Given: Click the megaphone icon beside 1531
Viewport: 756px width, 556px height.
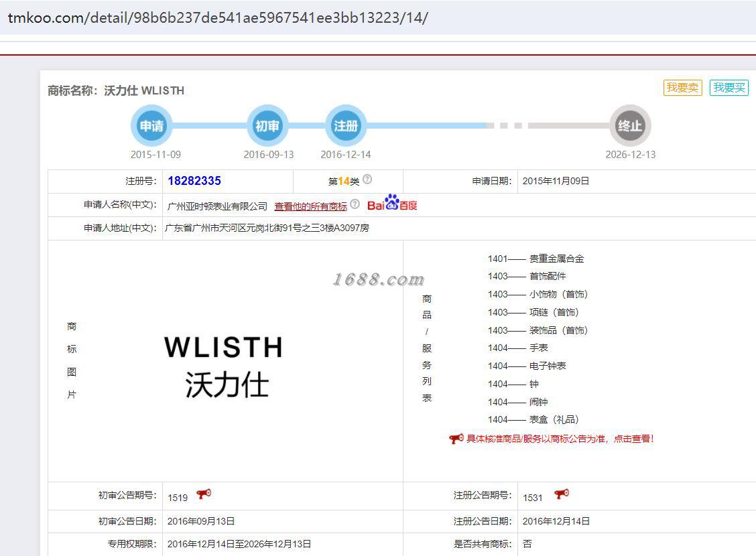Looking at the screenshot, I should pos(562,494).
